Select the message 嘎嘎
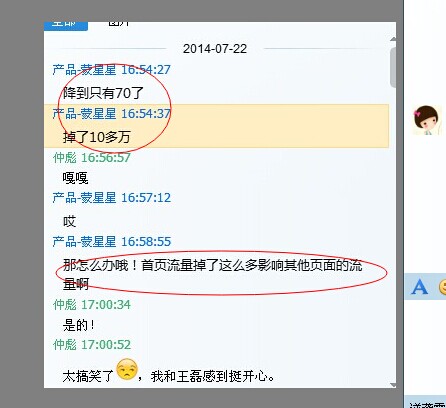Viewport: 446px width, 408px height. 75,178
